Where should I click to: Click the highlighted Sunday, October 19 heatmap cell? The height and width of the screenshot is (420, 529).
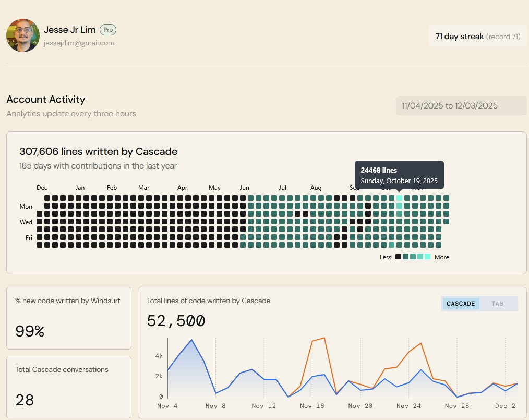pos(399,198)
